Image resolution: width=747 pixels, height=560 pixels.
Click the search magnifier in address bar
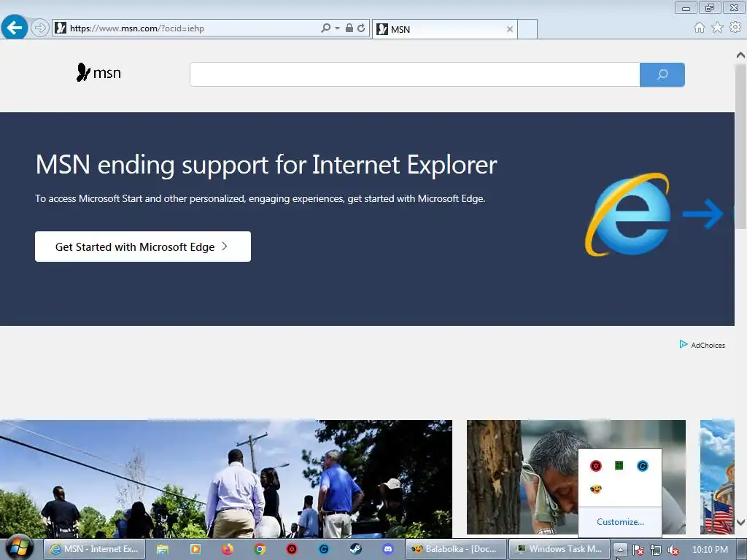(325, 28)
